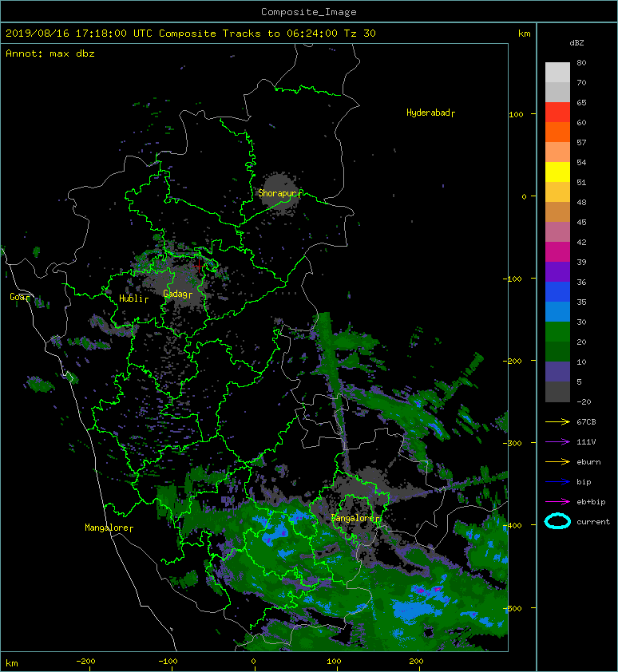Click the -300 tick on the vertical axis

click(513, 443)
